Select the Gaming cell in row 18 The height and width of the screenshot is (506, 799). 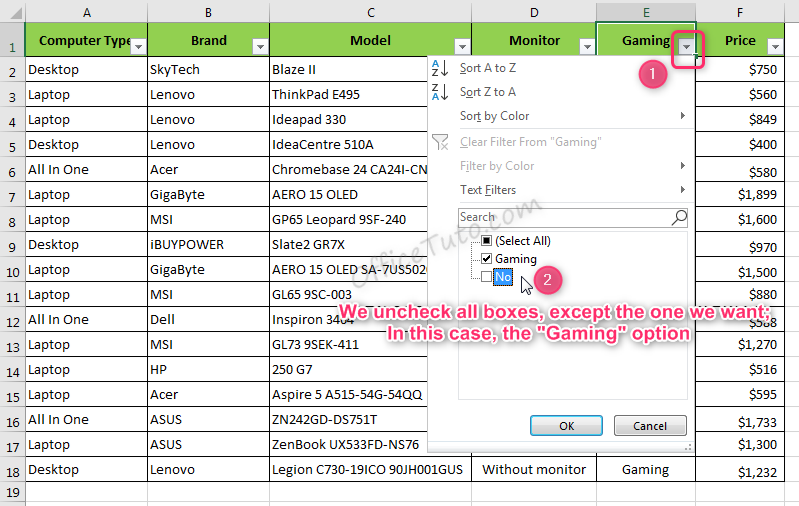click(x=646, y=469)
